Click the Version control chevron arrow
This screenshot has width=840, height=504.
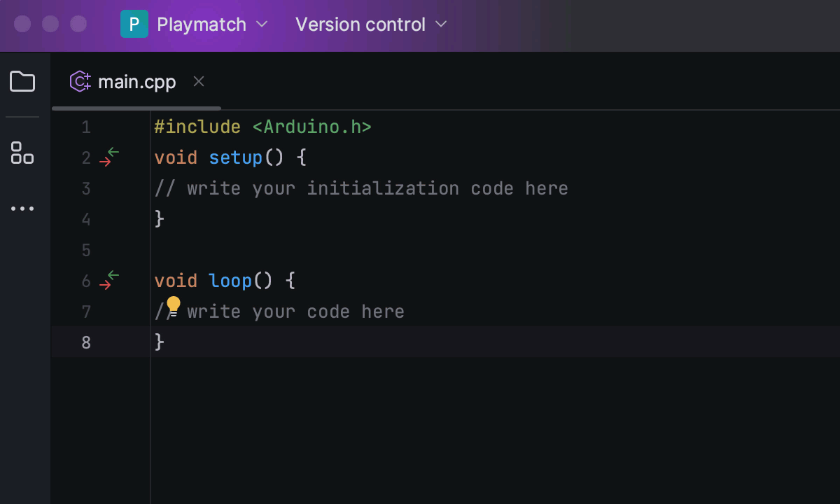[441, 24]
